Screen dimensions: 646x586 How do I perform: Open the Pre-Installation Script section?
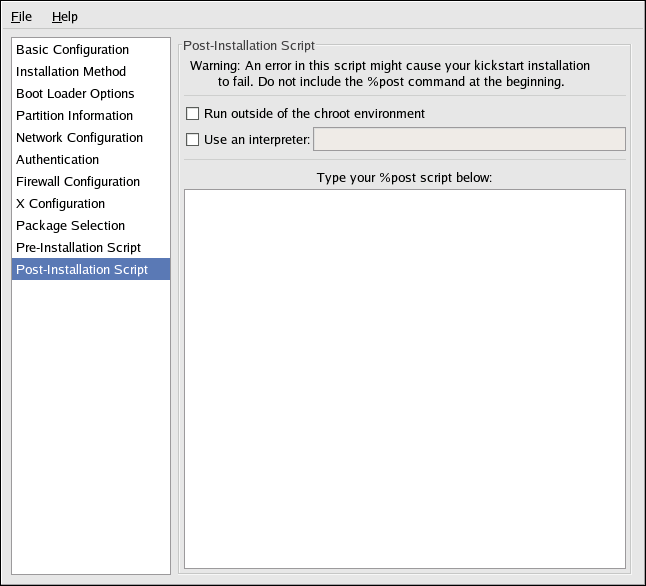point(78,248)
